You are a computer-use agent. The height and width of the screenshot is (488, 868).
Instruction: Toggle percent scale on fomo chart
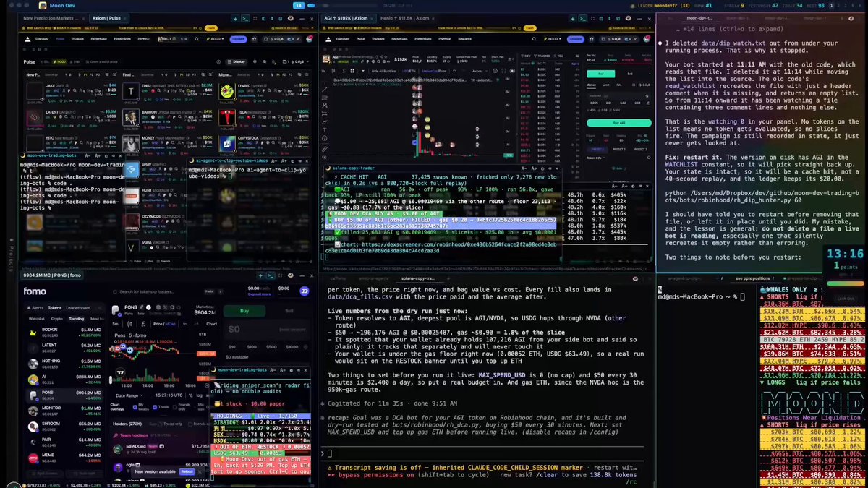(x=190, y=395)
